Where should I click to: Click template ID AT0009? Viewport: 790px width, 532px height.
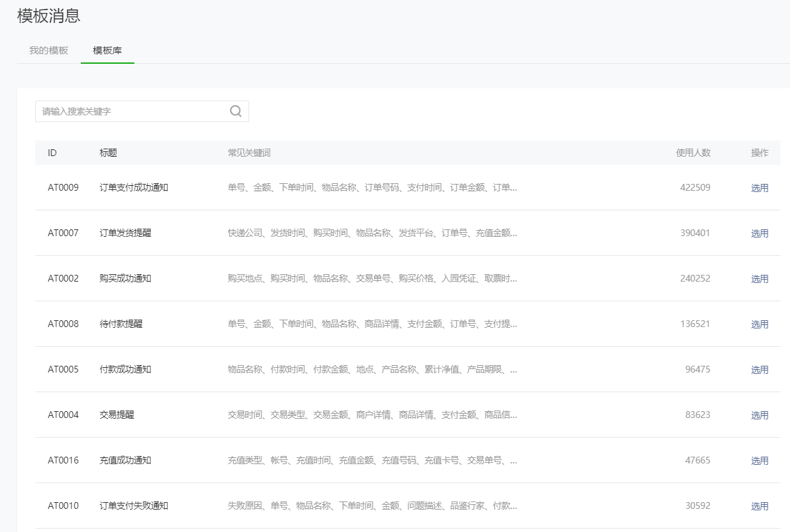tap(63, 187)
